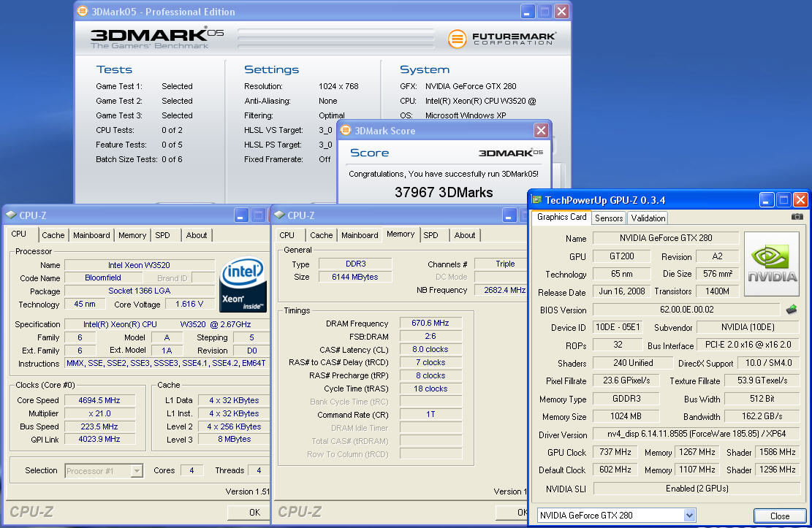The image size is (812, 528).
Task: Click the Core Speed 4694.5 MHz value
Action: 99,400
